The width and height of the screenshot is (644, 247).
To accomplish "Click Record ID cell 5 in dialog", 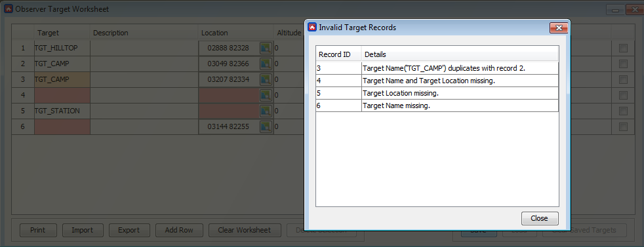I will coord(338,93).
